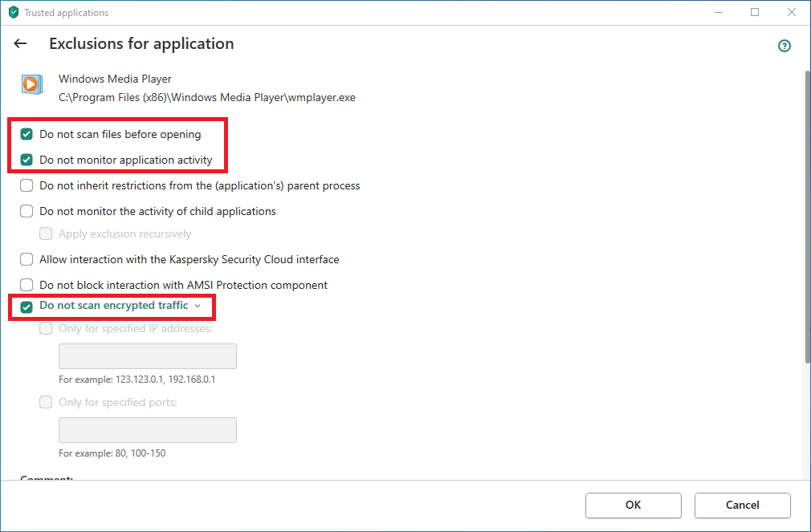Enable Allow interaction with Kaspersky Security Cloud interface
811x532 pixels.
tap(26, 259)
